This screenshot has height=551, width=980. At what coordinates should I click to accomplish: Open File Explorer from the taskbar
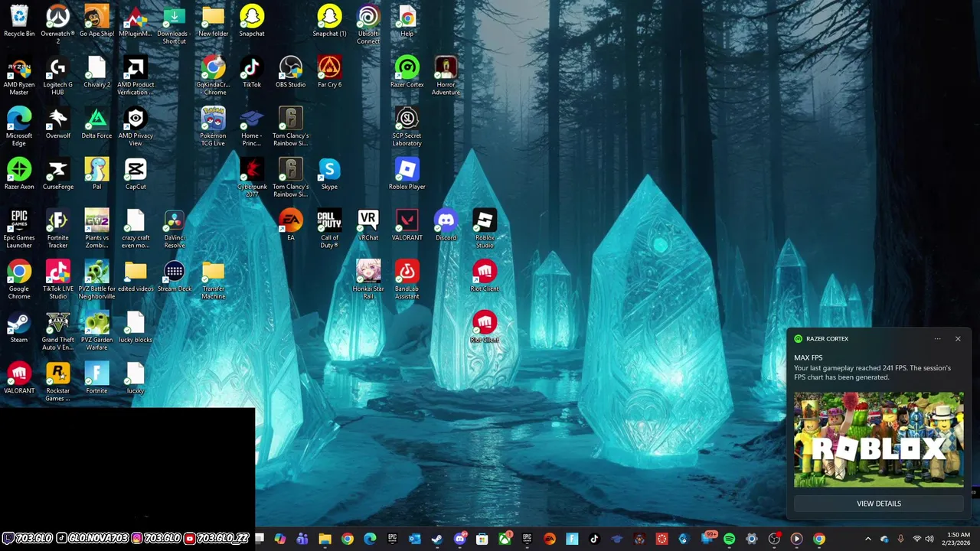pyautogui.click(x=325, y=539)
